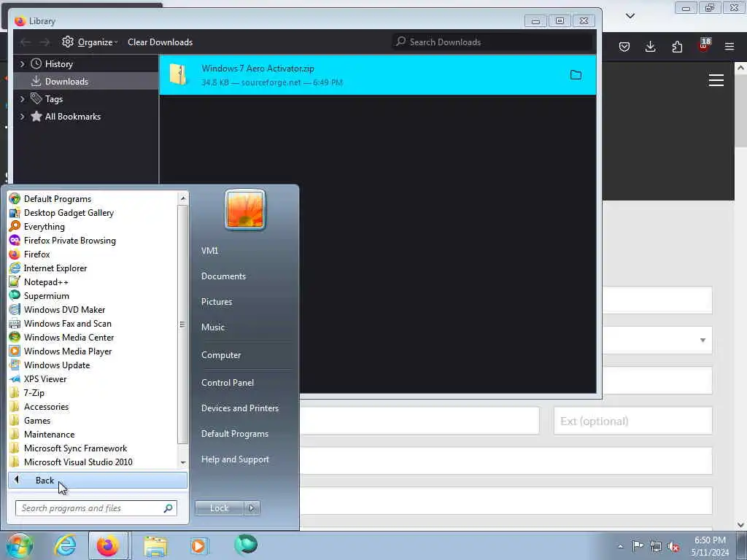Image resolution: width=747 pixels, height=560 pixels.
Task: Click the muted volume tray icon
Action: [673, 547]
